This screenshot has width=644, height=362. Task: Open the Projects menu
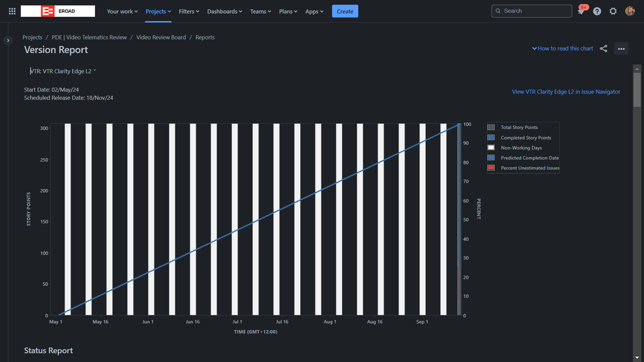click(x=158, y=11)
